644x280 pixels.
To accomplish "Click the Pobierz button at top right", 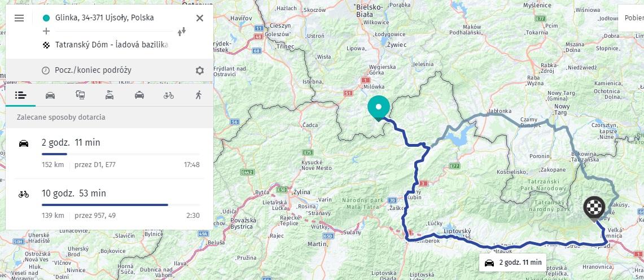I will tap(632, 17).
